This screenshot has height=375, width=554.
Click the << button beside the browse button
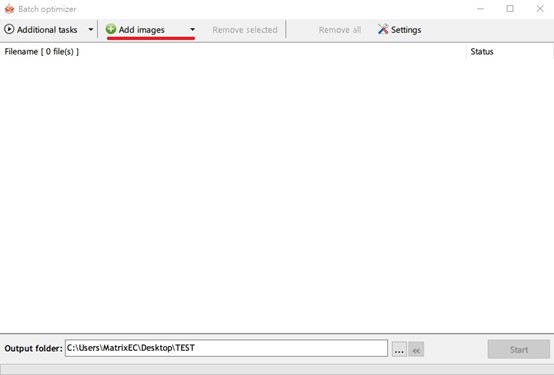(x=416, y=350)
